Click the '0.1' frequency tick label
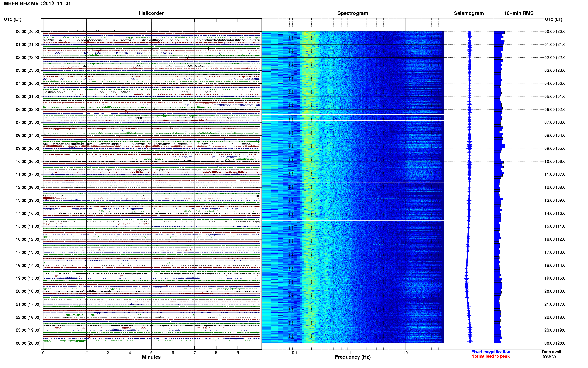The width and height of the screenshot is (588, 368). pyautogui.click(x=295, y=353)
